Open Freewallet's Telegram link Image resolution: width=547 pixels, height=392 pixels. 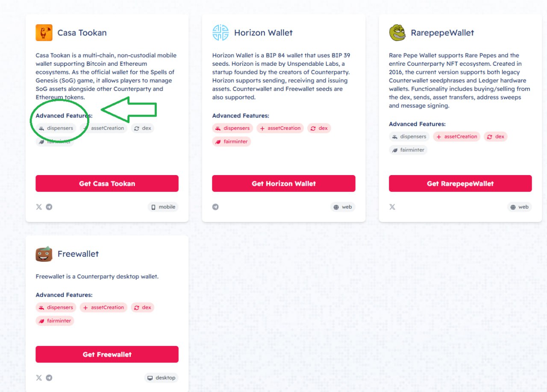[x=49, y=378]
